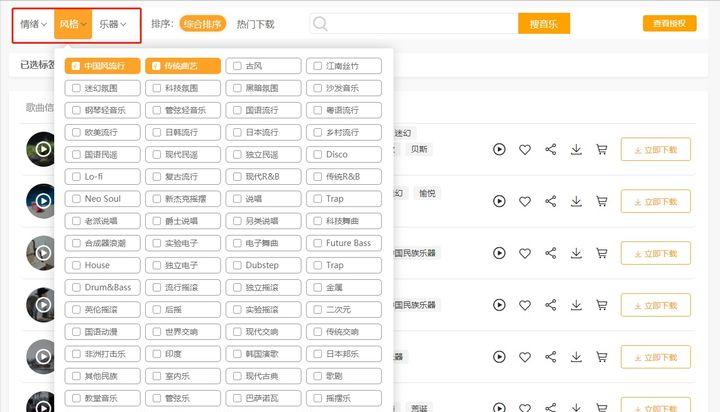Favorite the 贝斯 row song with the heart icon
This screenshot has height=412, width=720.
click(525, 150)
